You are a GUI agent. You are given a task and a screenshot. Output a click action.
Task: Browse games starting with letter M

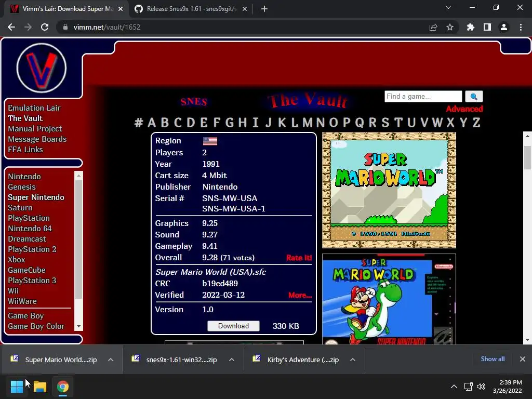[x=308, y=122]
